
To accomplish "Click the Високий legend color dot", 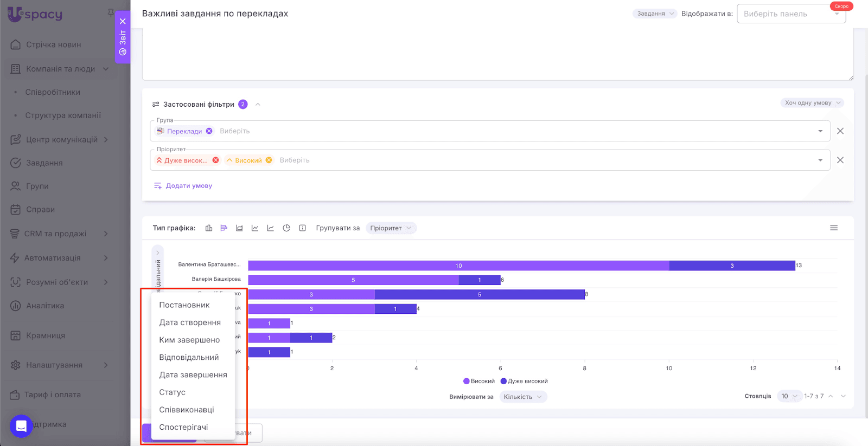I will 467,382.
